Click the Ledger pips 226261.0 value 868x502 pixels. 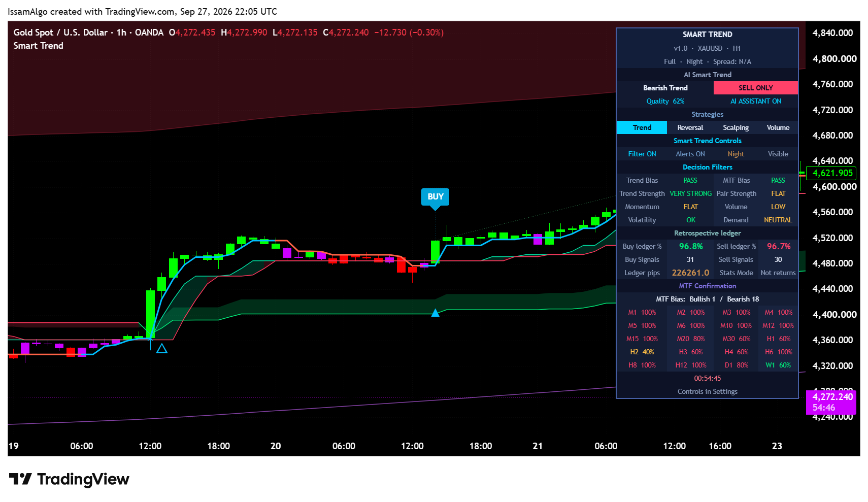point(690,273)
